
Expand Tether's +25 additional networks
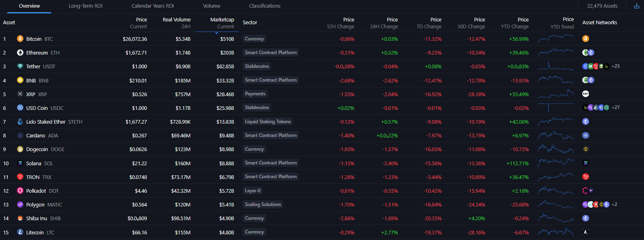pyautogui.click(x=615, y=66)
